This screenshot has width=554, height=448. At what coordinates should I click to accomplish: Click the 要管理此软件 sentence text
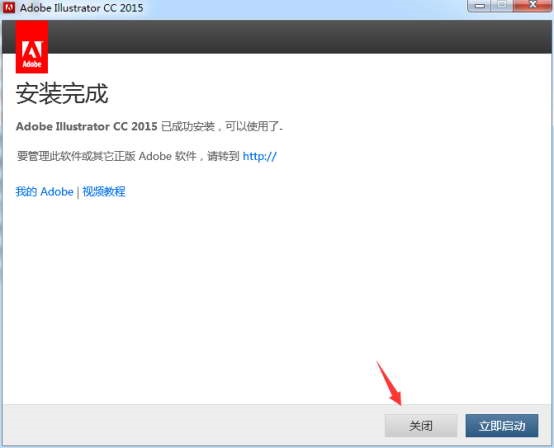(128, 156)
